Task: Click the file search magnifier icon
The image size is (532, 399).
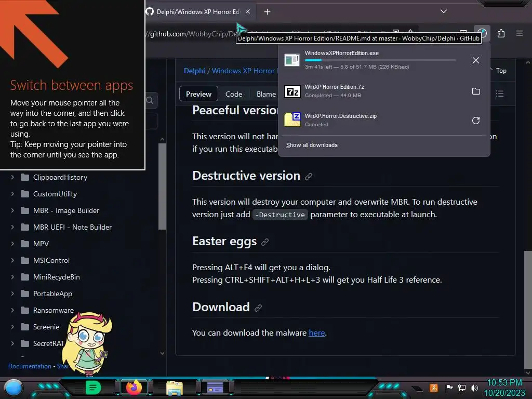Action: tap(150, 100)
